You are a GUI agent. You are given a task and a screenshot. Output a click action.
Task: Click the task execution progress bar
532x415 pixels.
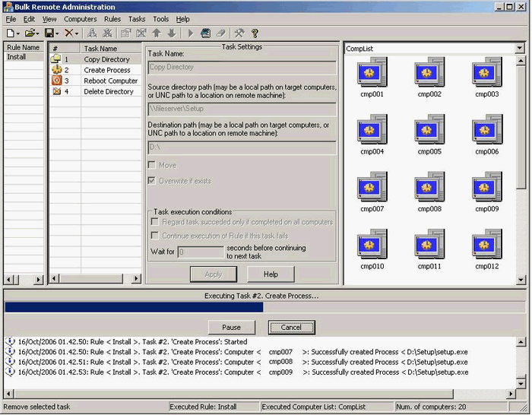tap(264, 307)
